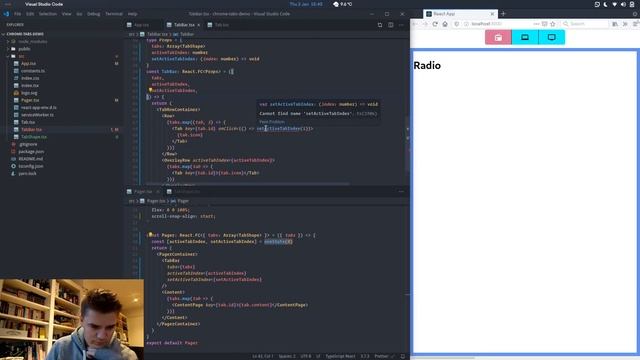Open .gitignore in the explorer
The width and height of the screenshot is (640, 360).
28,144
